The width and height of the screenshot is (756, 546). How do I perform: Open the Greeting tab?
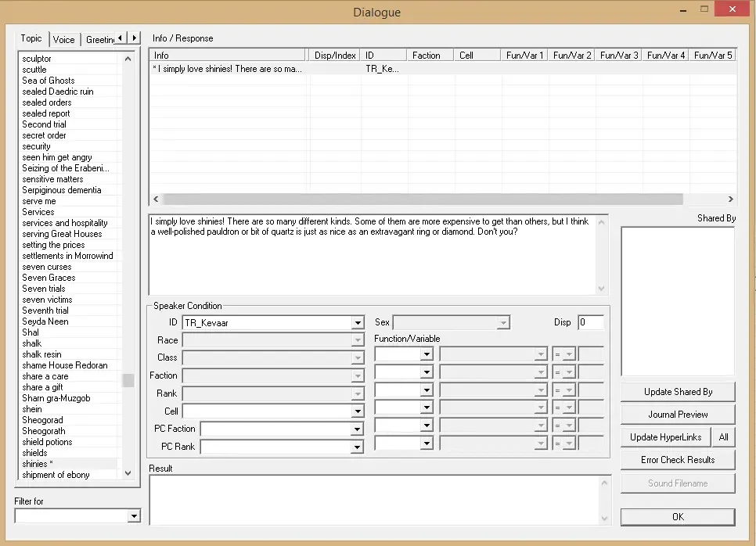click(99, 40)
